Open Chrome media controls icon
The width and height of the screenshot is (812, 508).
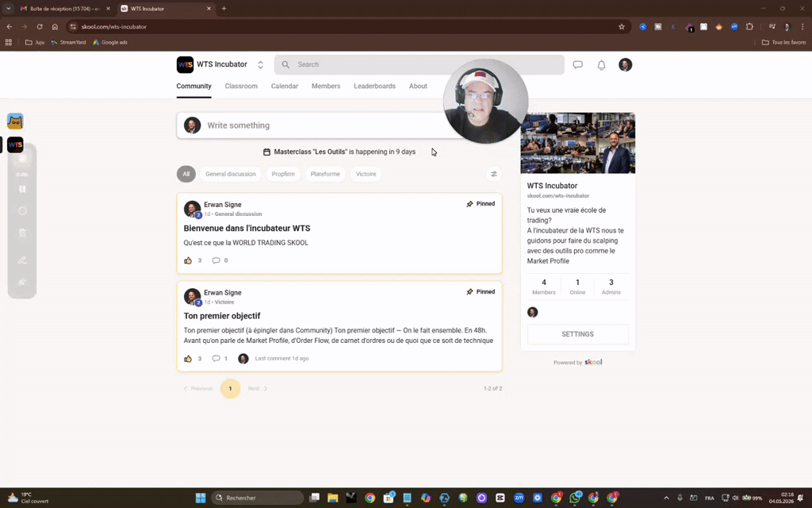pos(772,26)
